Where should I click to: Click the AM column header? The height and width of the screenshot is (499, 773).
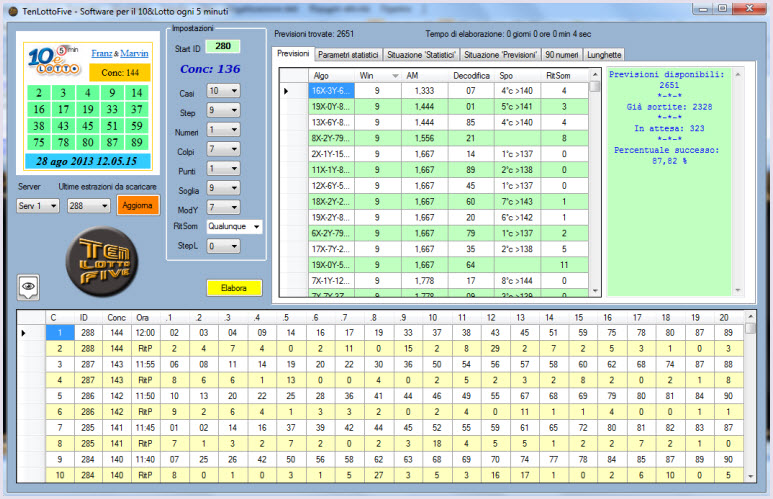coord(424,75)
